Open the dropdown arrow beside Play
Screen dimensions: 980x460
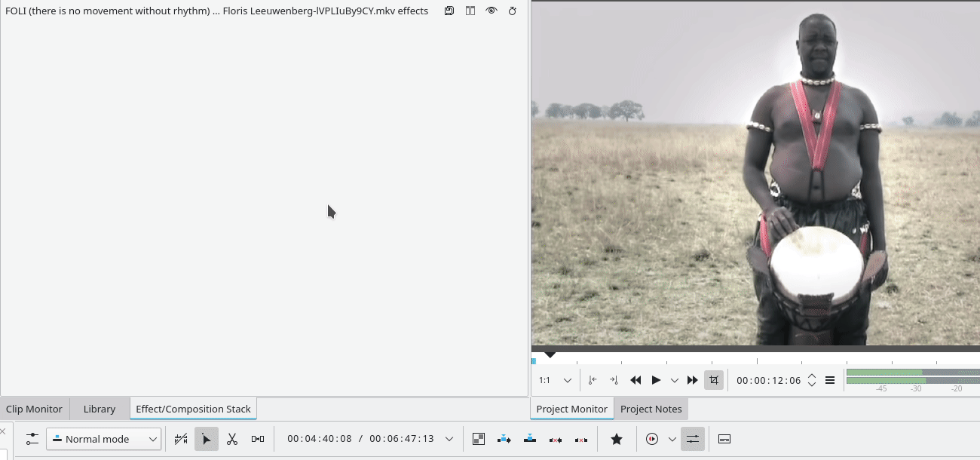pyautogui.click(x=675, y=380)
